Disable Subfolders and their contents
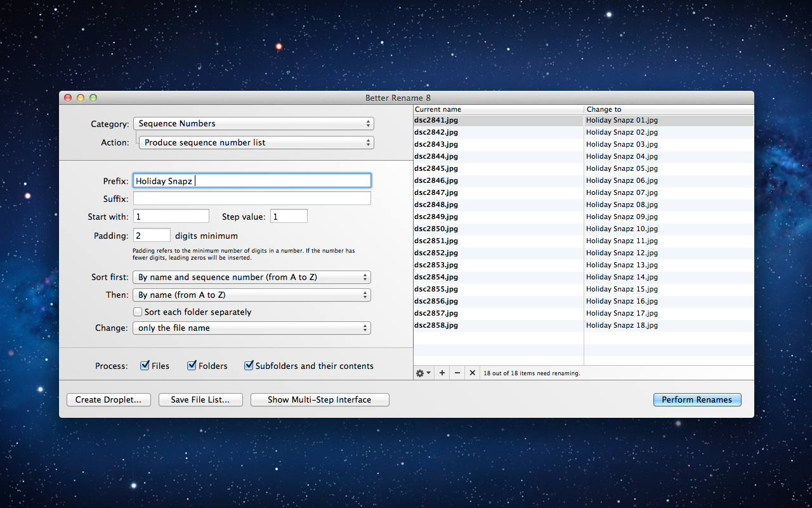Image resolution: width=812 pixels, height=508 pixels. 249,366
